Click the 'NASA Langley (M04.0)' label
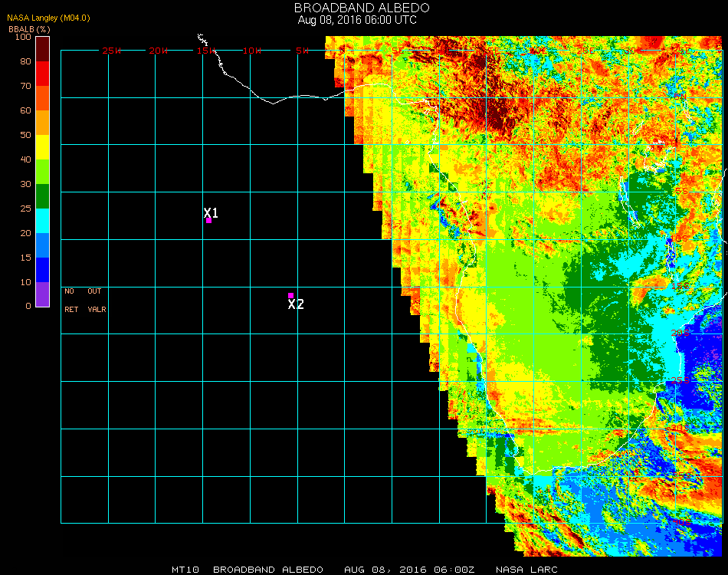Viewport: 728px width, 575px height. (48, 18)
